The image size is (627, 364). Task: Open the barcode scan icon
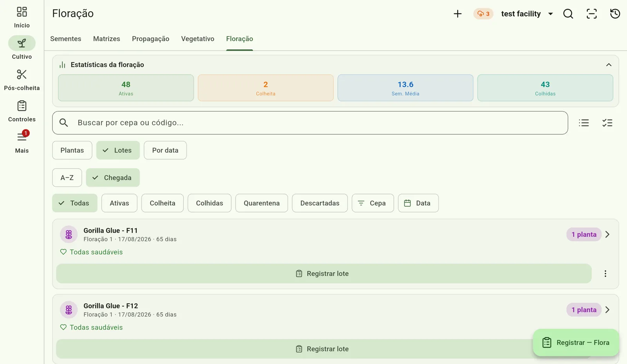592,14
